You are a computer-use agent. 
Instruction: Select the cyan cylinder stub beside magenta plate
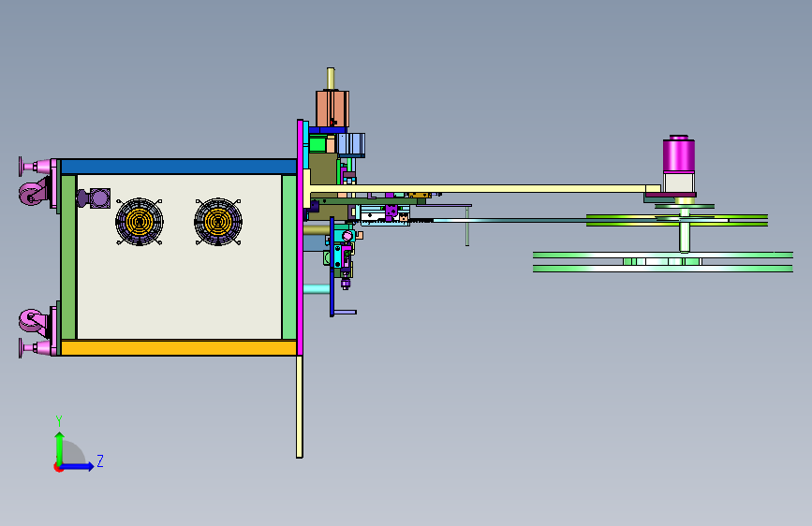[316, 288]
